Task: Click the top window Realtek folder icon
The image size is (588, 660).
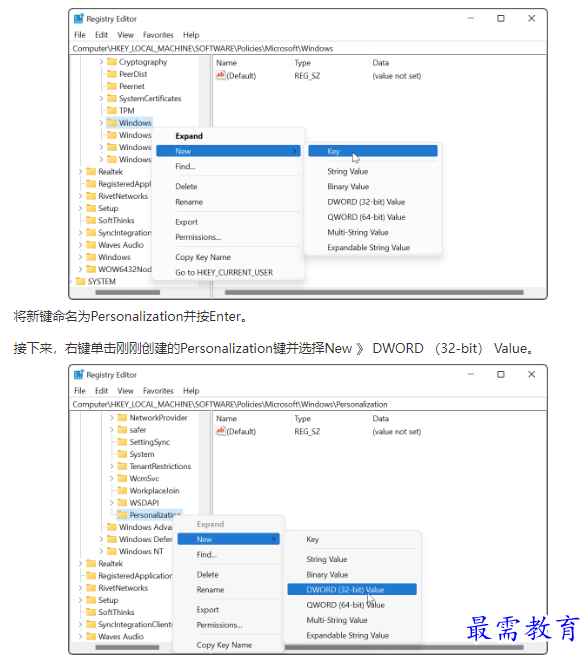Action: pyautogui.click(x=91, y=172)
